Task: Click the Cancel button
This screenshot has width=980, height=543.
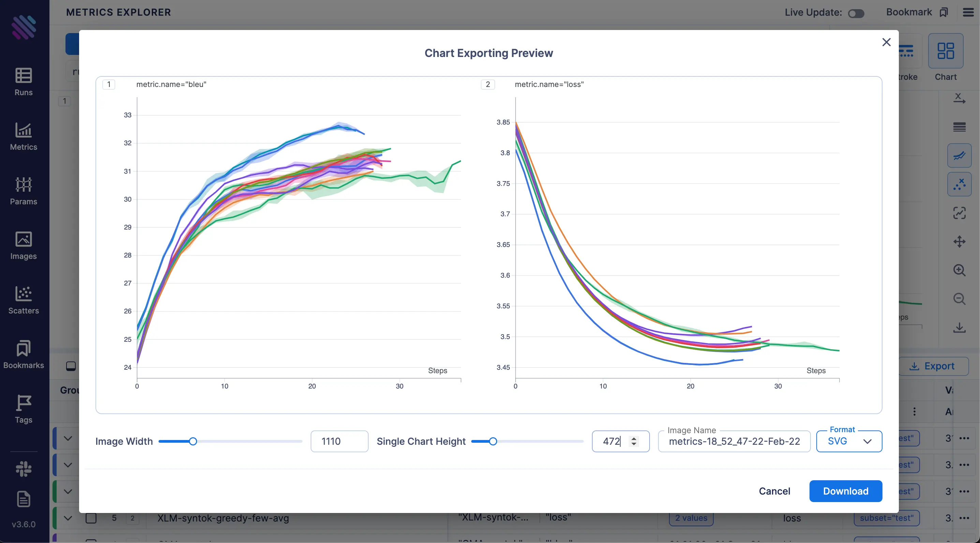Action: click(774, 491)
